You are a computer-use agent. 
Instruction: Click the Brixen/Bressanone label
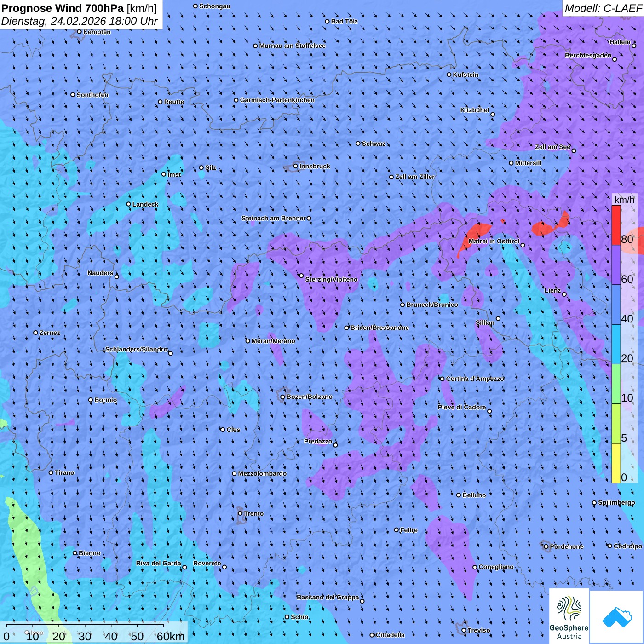tap(379, 328)
